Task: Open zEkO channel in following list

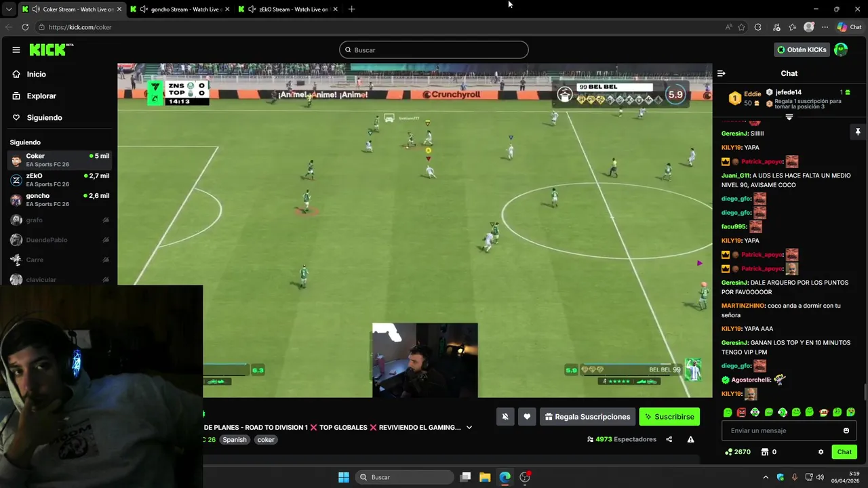Action: click(x=60, y=180)
